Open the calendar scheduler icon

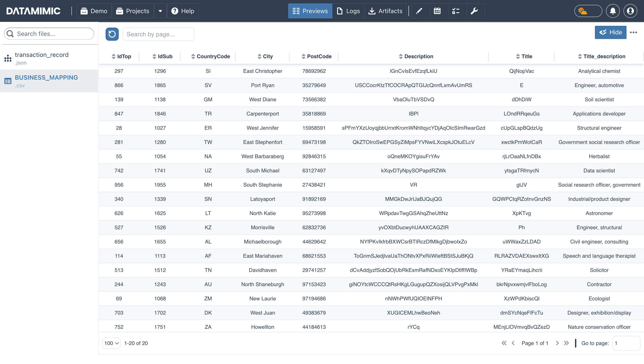(437, 11)
